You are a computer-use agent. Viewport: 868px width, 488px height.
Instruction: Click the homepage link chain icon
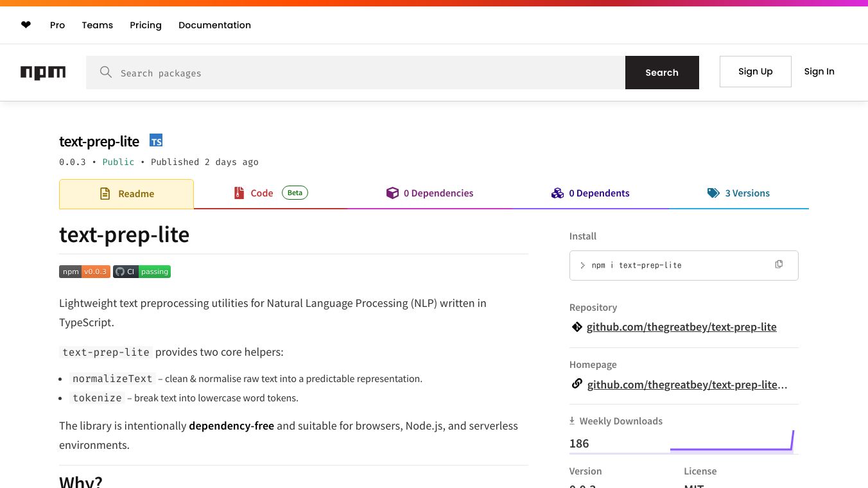pos(577,384)
